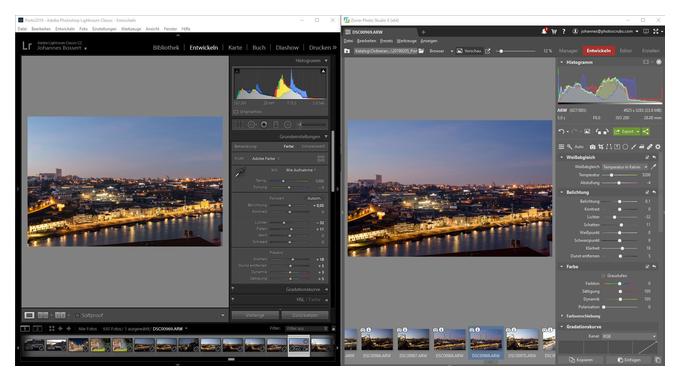680x381 pixels.
Task: Enable Graustufen checkbox in Zoner Farbe
Action: (x=603, y=276)
